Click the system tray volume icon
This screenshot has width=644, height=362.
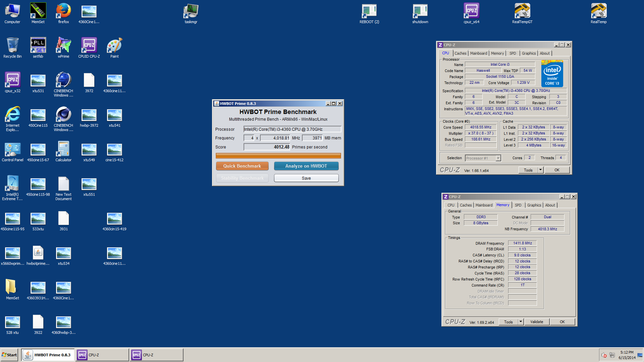[604, 355]
